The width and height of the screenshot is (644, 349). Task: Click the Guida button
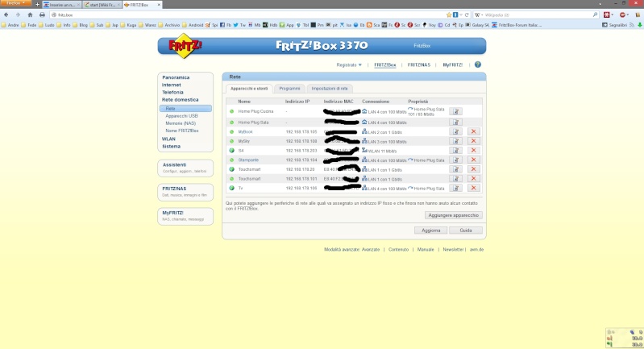tap(466, 231)
